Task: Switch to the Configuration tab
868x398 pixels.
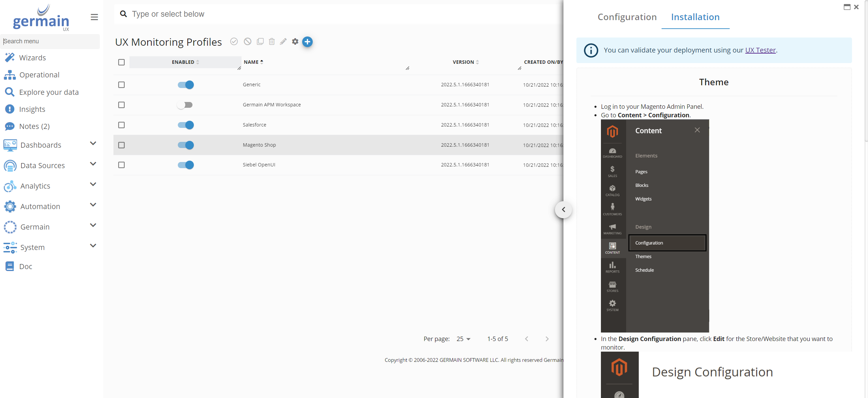Action: 627,17
